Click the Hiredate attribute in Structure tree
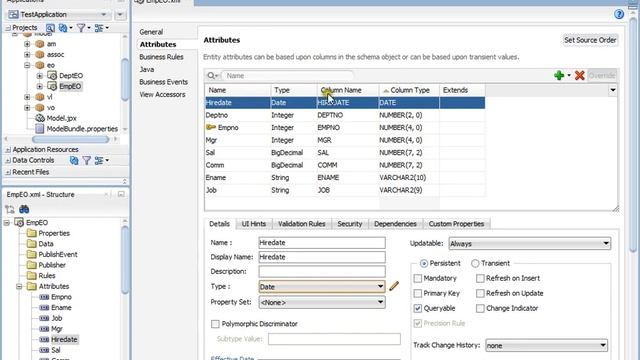 (64, 339)
